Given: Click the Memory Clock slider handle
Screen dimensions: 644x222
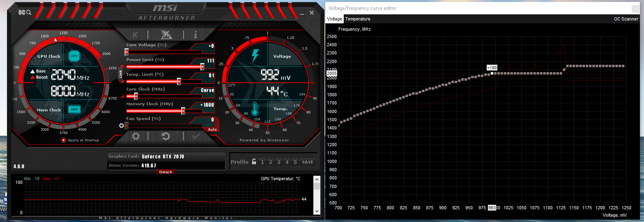Looking at the screenshot, I should (183, 111).
